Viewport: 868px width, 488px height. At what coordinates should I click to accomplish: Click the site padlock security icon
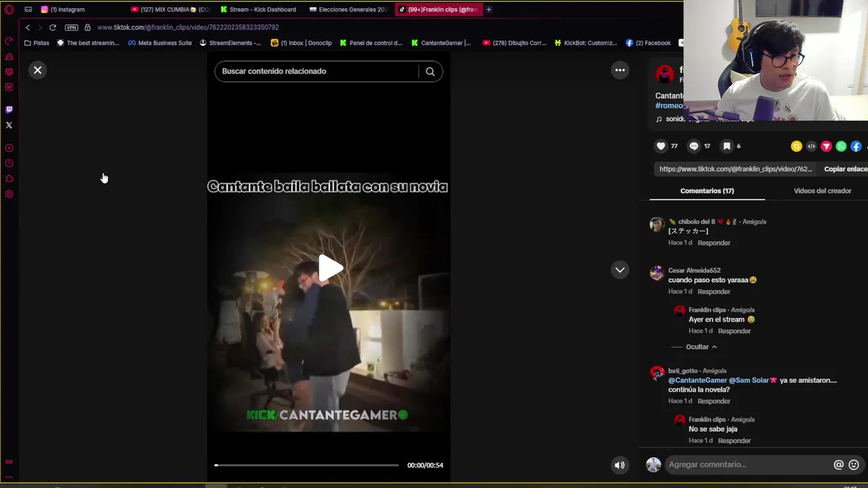(x=87, y=27)
